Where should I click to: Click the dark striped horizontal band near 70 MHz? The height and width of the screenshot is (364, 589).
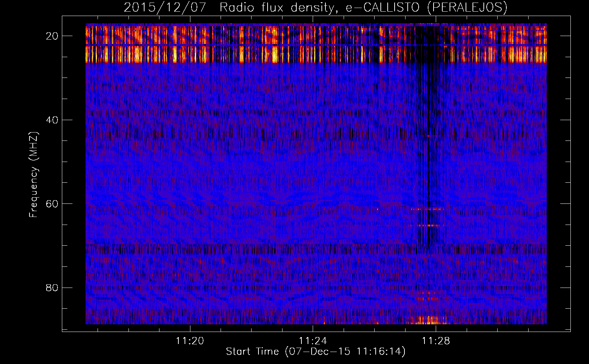pyautogui.click(x=255, y=249)
